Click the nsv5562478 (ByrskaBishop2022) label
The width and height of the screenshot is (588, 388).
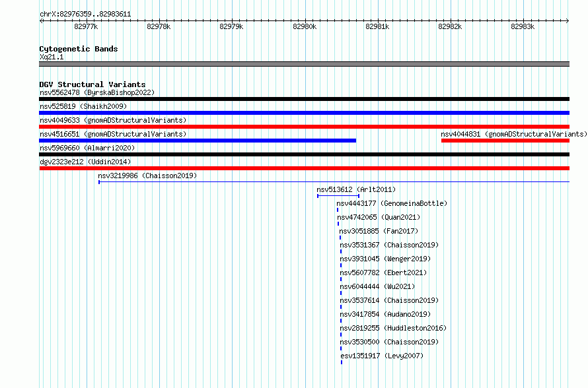[97, 92]
